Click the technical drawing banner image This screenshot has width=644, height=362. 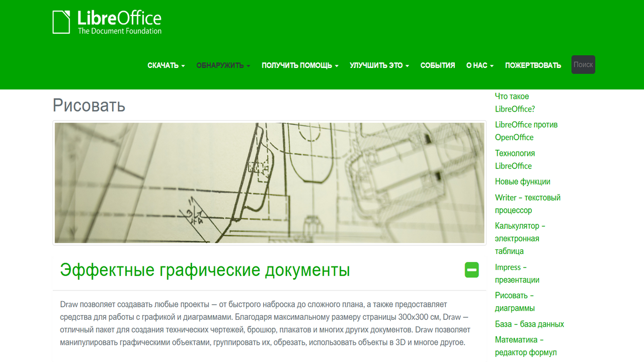click(269, 183)
